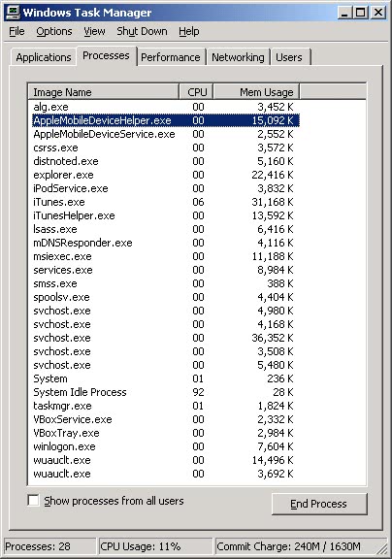
Task: Open the Options menu
Action: [54, 31]
